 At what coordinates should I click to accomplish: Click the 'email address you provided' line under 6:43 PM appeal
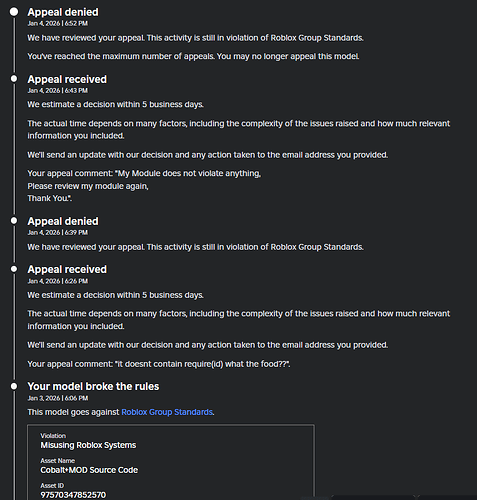pyautogui.click(x=208, y=155)
